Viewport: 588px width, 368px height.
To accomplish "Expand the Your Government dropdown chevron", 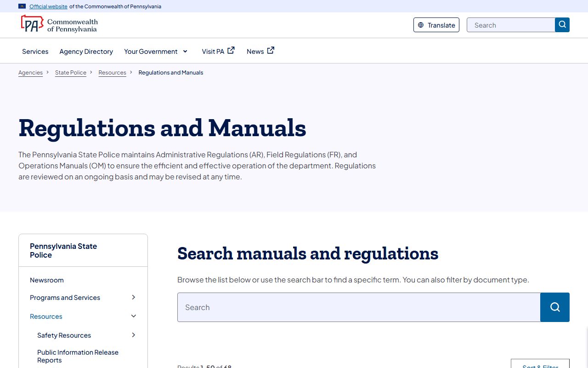I will 185,51.
